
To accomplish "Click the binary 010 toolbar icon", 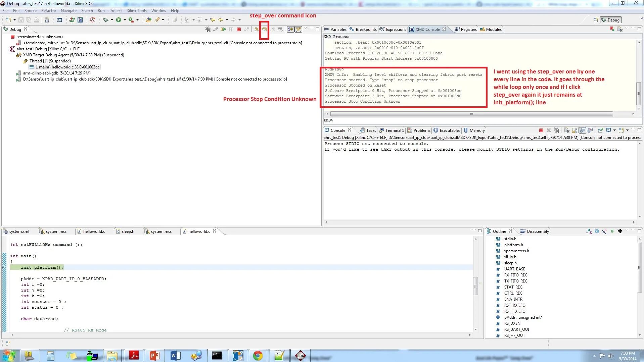I will [x=47, y=20].
